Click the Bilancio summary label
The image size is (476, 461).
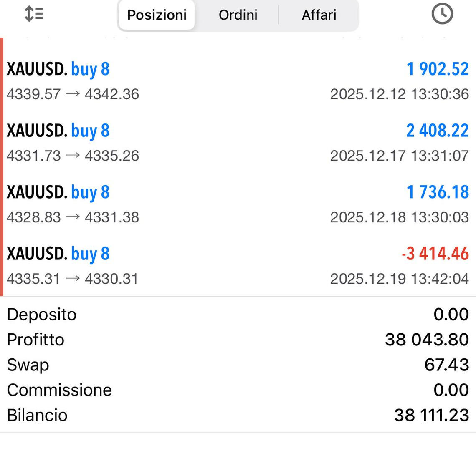point(37,415)
